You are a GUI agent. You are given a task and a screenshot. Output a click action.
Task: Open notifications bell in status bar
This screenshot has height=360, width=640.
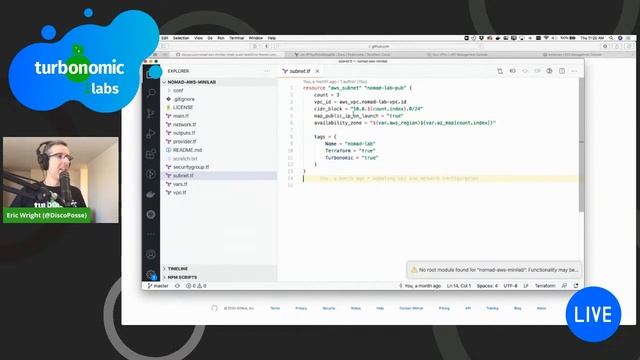tap(576, 286)
